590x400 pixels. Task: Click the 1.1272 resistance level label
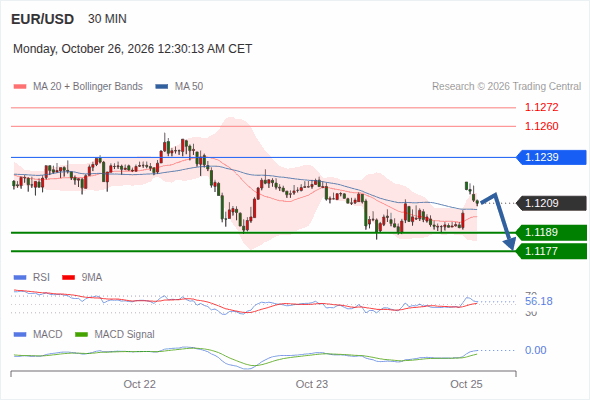541,107
